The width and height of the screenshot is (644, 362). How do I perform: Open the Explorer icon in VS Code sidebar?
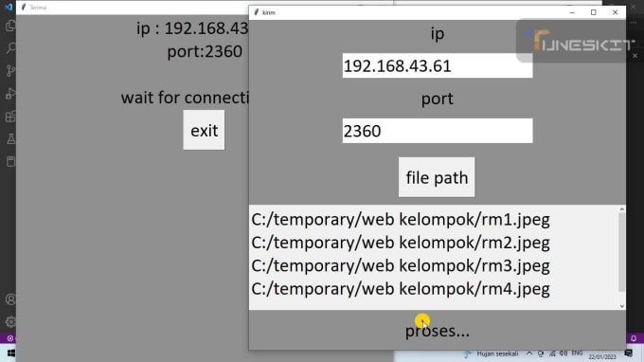(x=10, y=27)
